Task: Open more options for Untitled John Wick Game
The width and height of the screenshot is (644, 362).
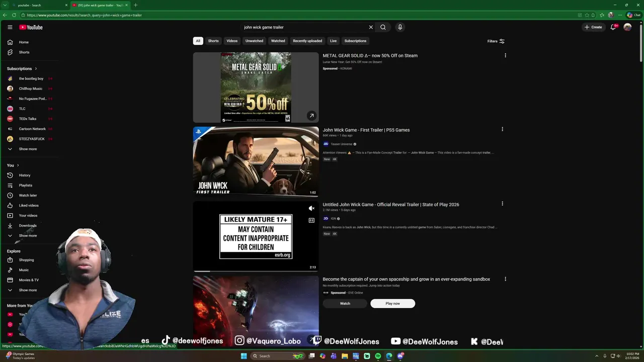Action: pos(502,204)
